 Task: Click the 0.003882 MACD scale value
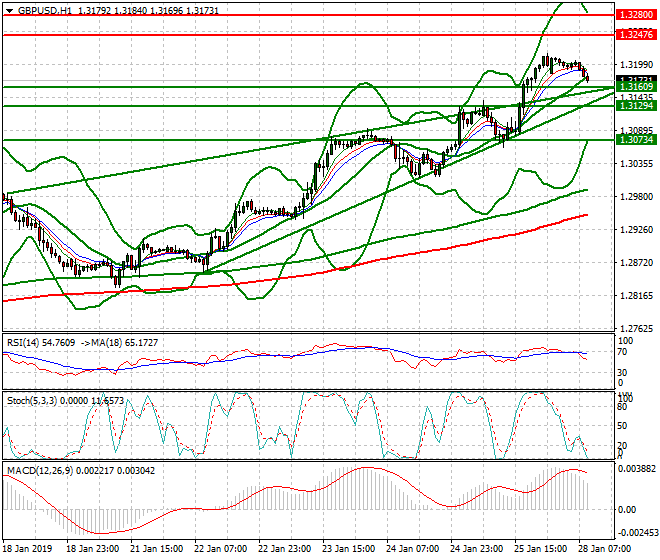coord(637,469)
